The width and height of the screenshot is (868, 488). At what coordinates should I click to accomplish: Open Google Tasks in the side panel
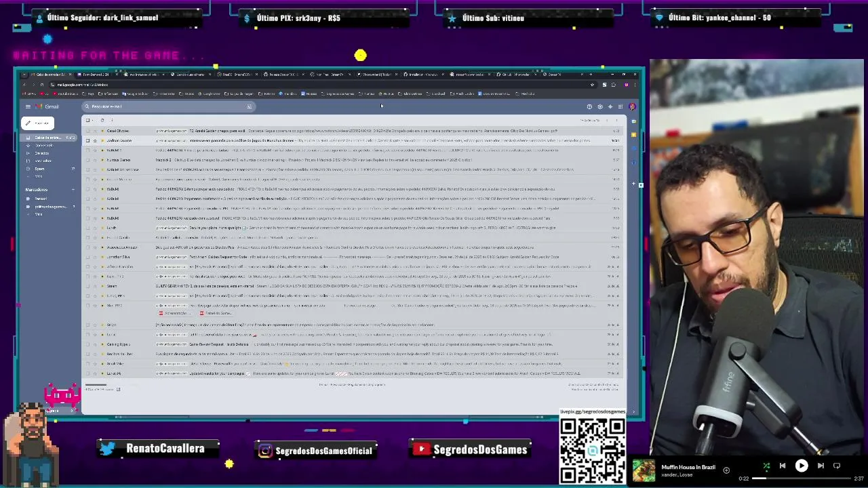click(x=633, y=148)
